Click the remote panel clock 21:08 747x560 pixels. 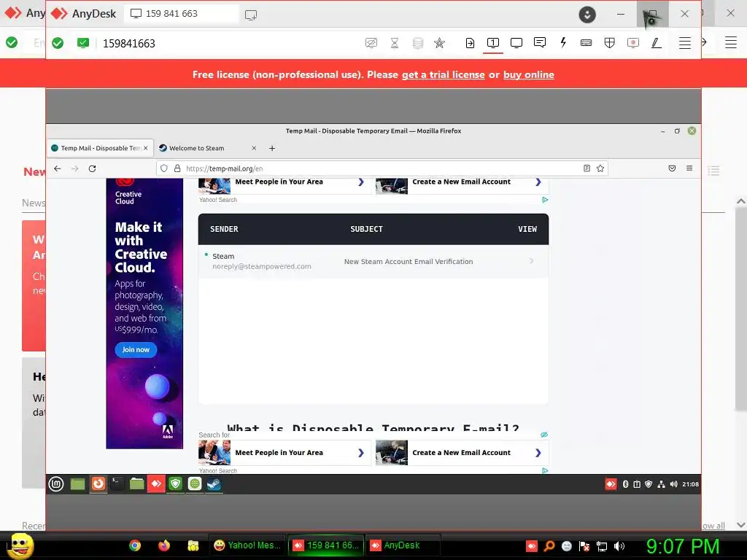(x=690, y=484)
